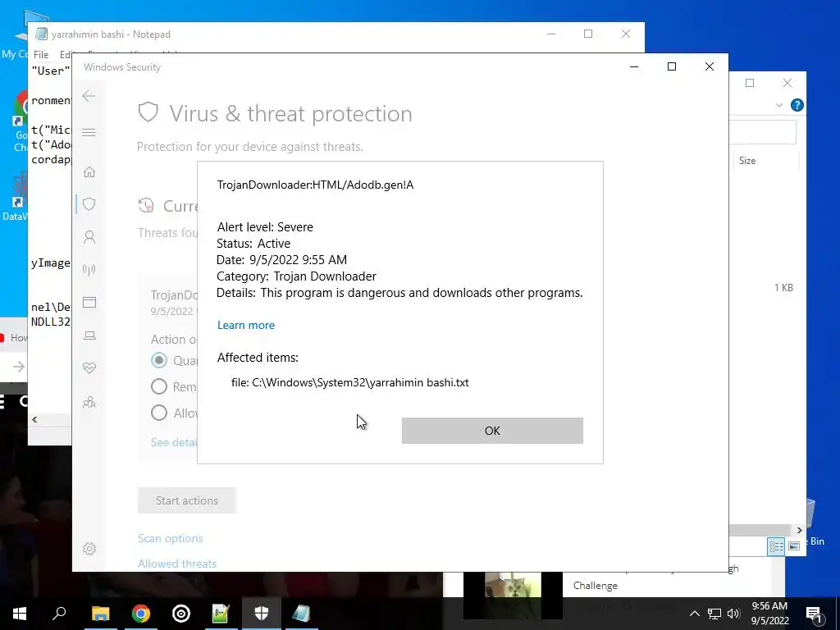840x630 pixels.
Task: Open the green notepad app on taskbar
Action: [x=221, y=614]
